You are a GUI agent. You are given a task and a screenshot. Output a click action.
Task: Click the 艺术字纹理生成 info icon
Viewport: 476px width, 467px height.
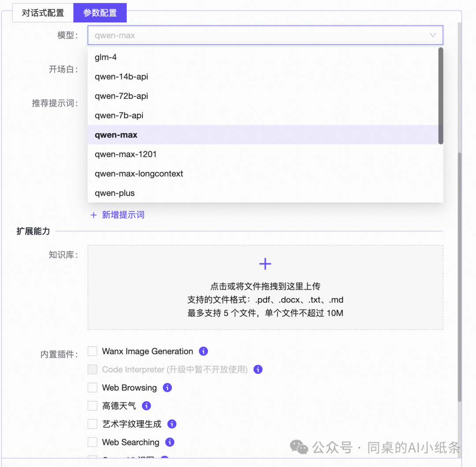(x=172, y=424)
